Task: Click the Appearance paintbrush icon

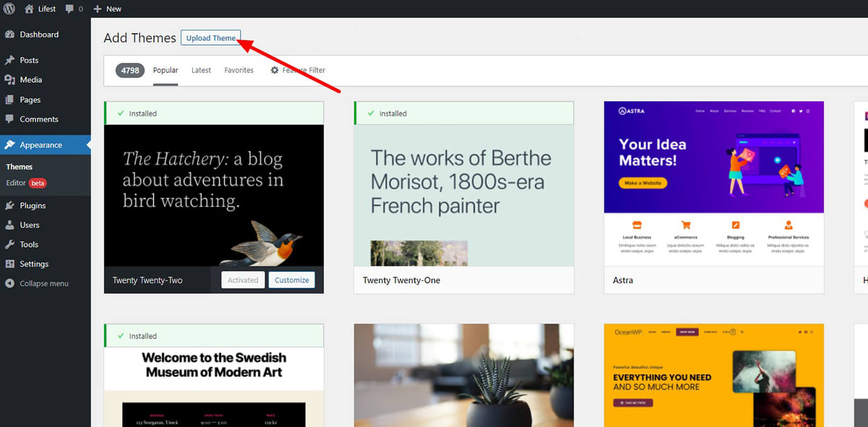Action: pyautogui.click(x=9, y=145)
